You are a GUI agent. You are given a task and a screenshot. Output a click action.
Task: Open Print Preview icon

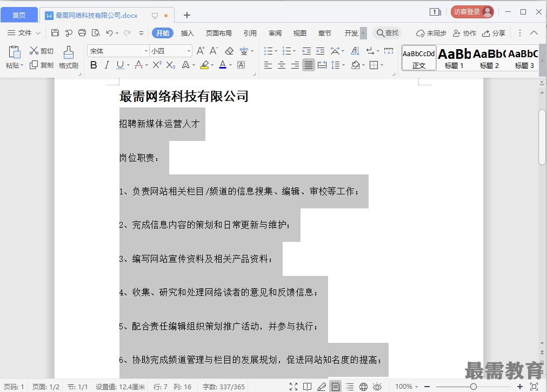[x=96, y=33]
